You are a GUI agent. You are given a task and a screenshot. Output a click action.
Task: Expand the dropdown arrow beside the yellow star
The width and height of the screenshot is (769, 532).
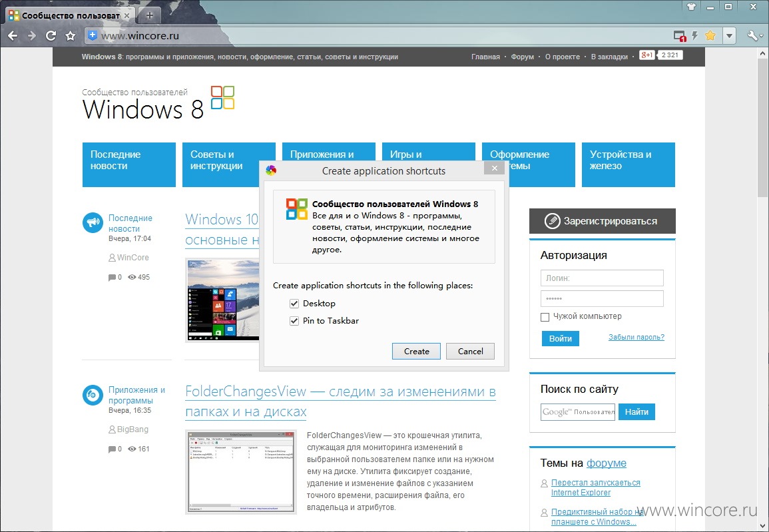coord(729,35)
